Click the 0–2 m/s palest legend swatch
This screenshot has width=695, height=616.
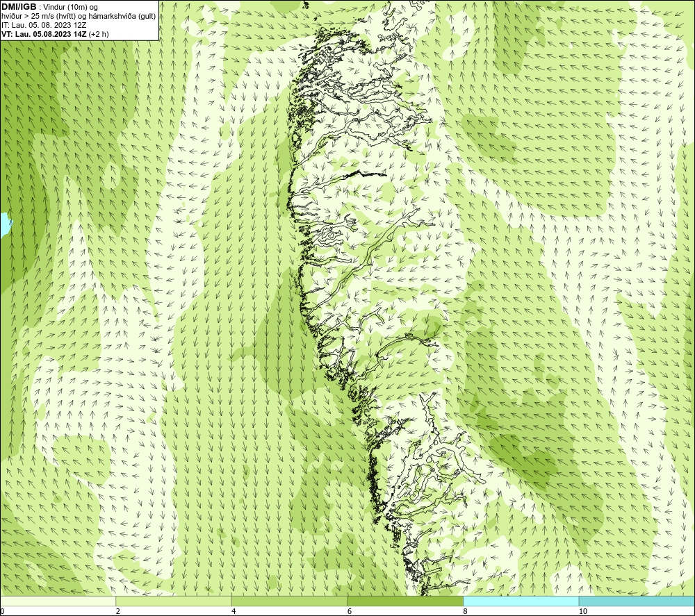click(x=58, y=601)
